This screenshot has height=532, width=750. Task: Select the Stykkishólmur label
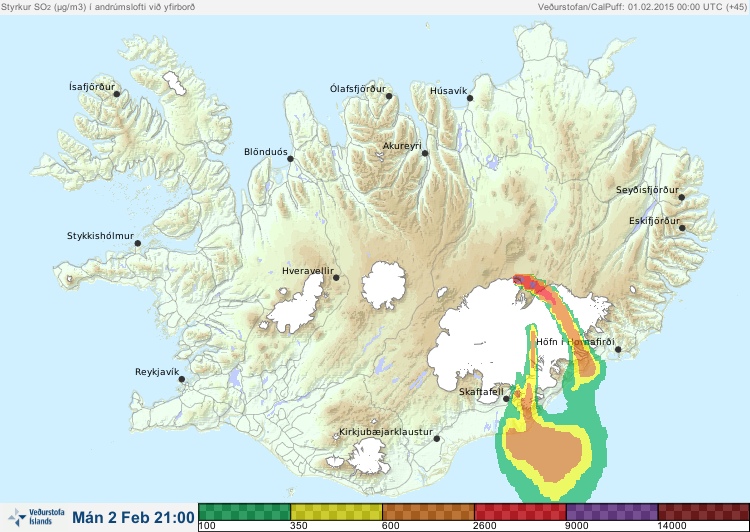click(x=100, y=236)
